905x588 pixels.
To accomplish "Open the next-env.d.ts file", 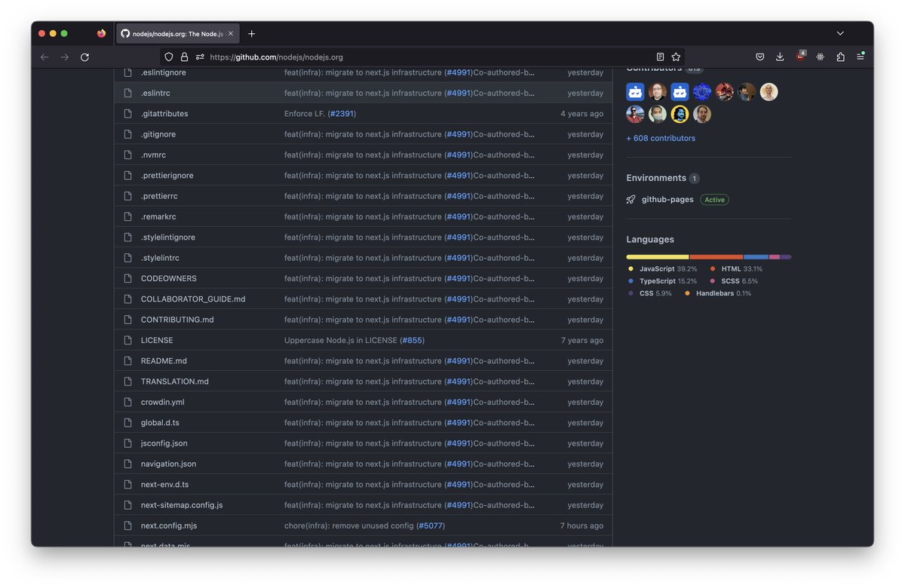I will [164, 485].
